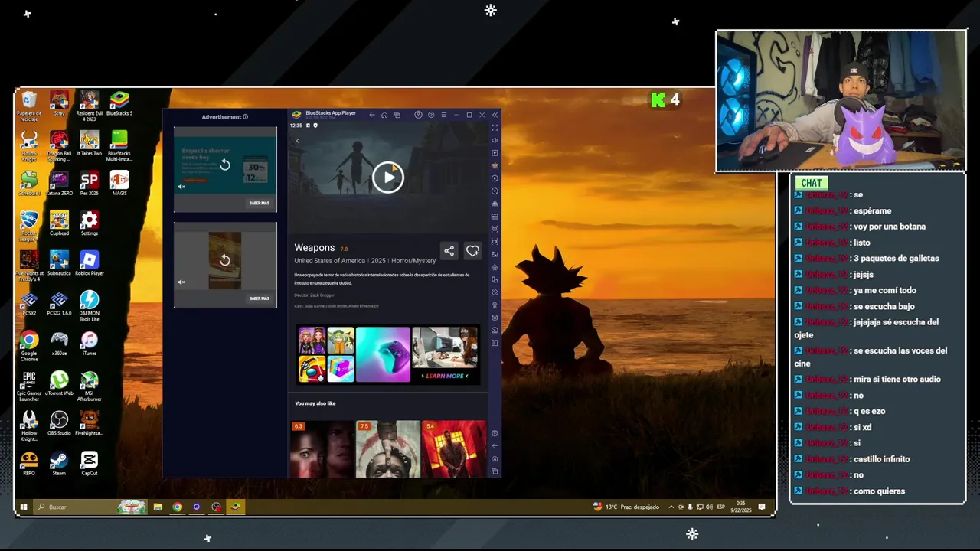Open BlueStacks recent apps in title bar
This screenshot has height=551, width=980.
[397, 115]
